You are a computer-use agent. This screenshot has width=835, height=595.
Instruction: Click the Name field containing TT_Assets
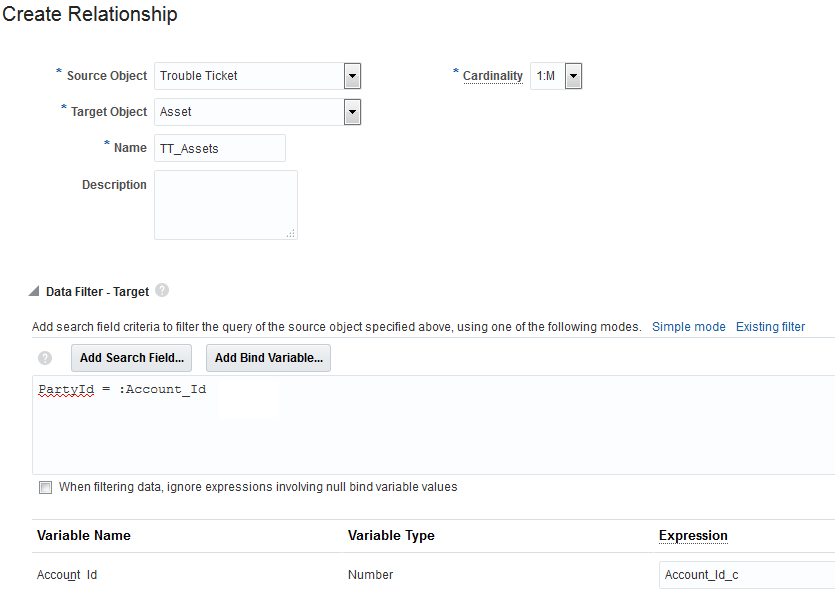pyautogui.click(x=220, y=148)
